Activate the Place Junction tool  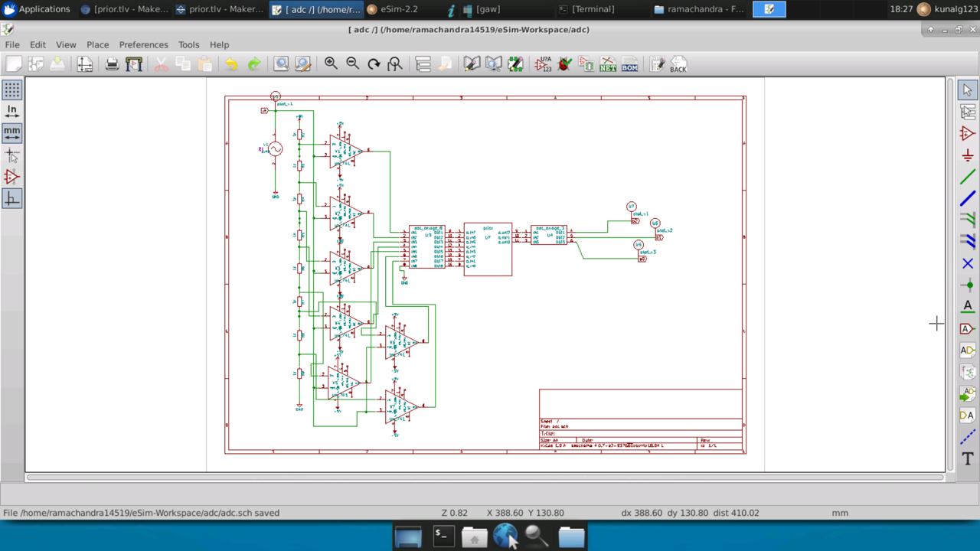coord(967,285)
